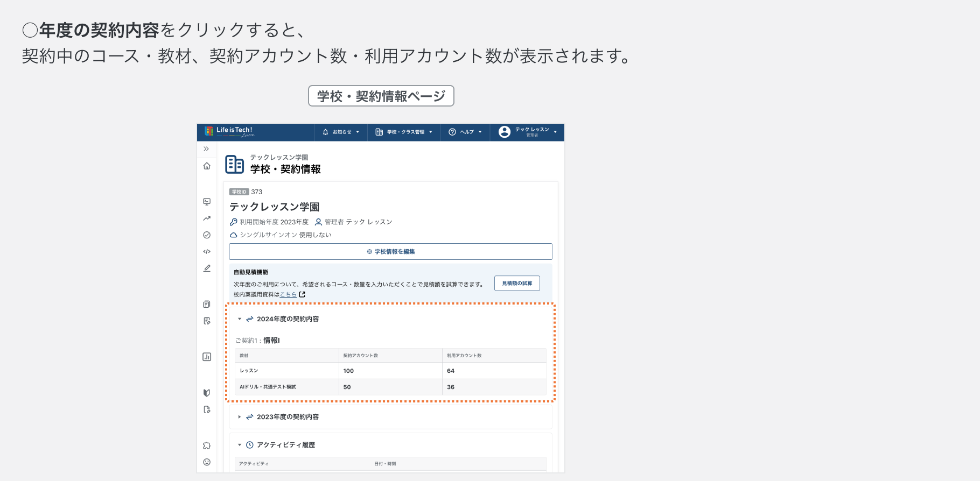Click the 自動見積機能 heading
The width and height of the screenshot is (980, 481).
click(x=251, y=272)
